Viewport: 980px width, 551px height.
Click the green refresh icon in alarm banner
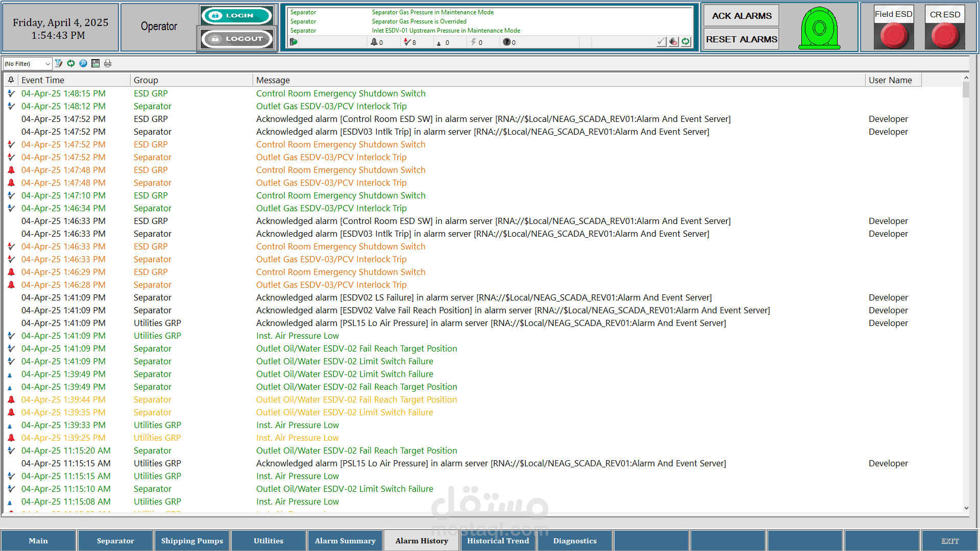click(686, 42)
